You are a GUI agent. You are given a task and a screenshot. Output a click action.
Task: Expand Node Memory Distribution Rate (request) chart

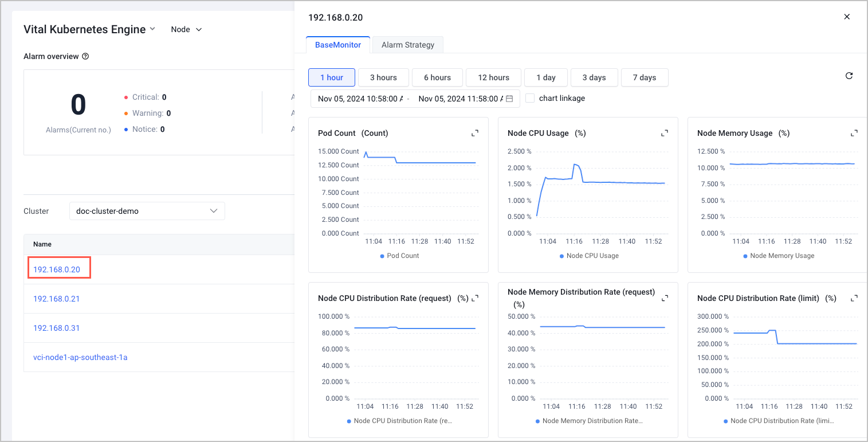[x=665, y=298]
